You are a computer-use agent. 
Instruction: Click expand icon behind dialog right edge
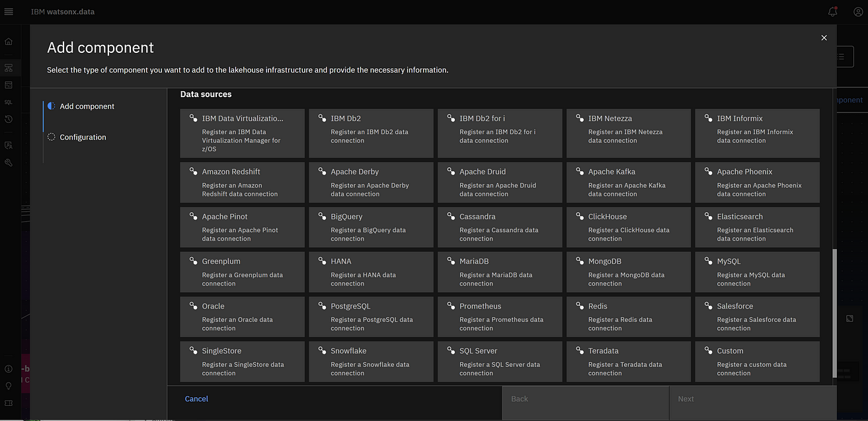pos(849,319)
